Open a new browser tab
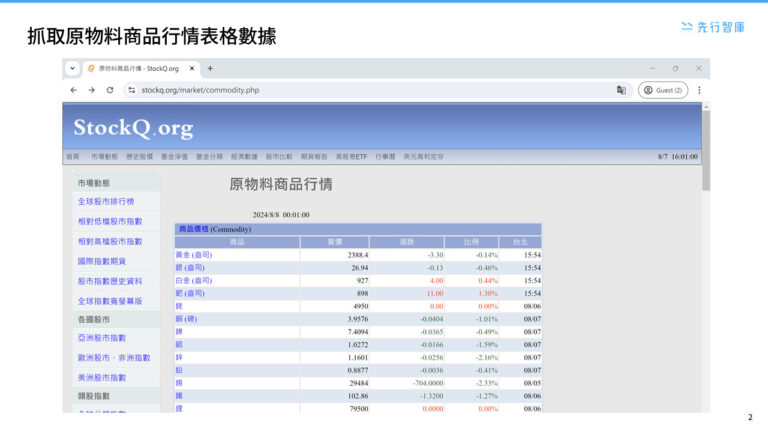Image resolution: width=768 pixels, height=432 pixels. click(210, 68)
